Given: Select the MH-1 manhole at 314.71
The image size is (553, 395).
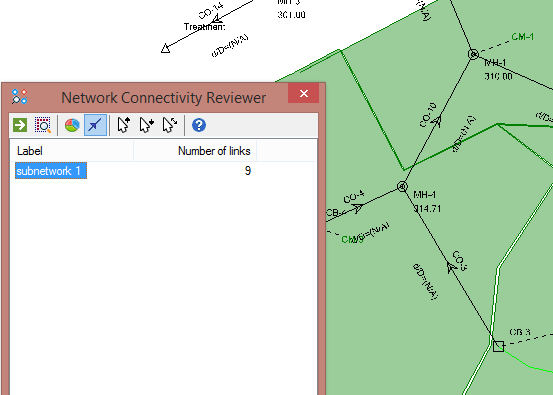Looking at the screenshot, I should click(402, 187).
